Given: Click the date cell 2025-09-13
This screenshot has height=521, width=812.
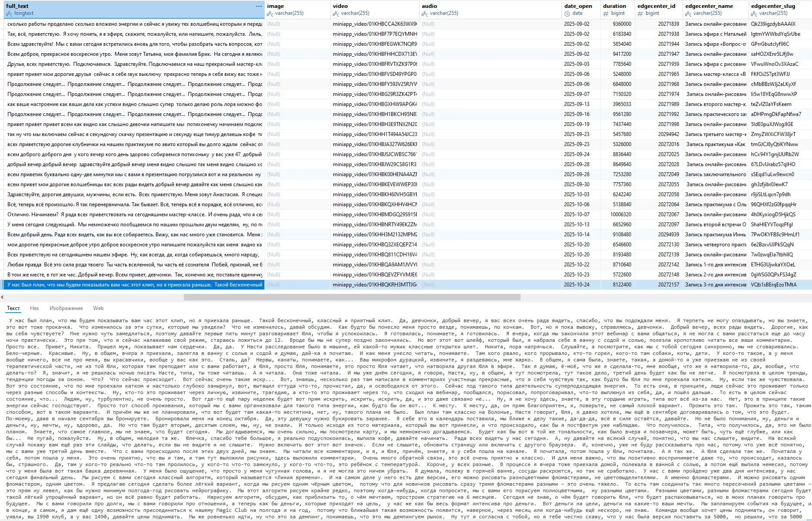Looking at the screenshot, I should pos(581,104).
